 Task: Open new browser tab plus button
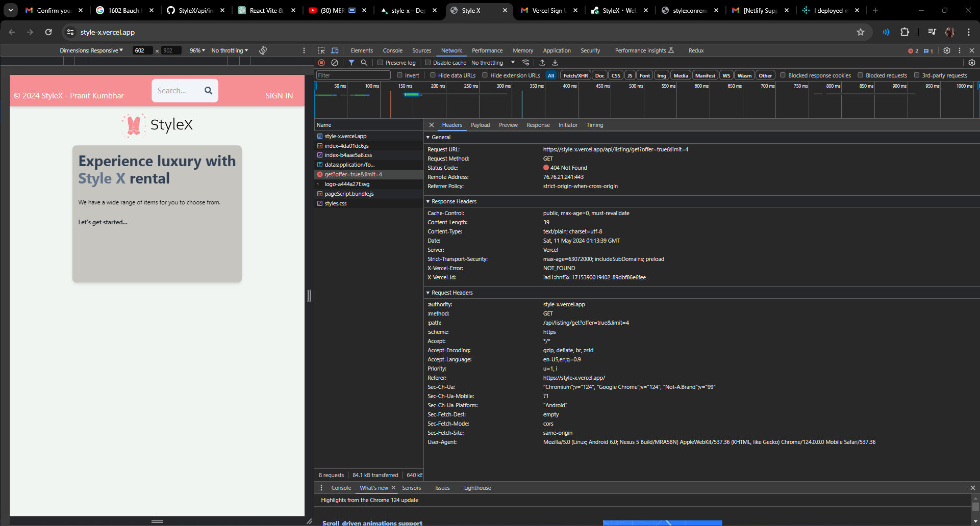point(875,10)
